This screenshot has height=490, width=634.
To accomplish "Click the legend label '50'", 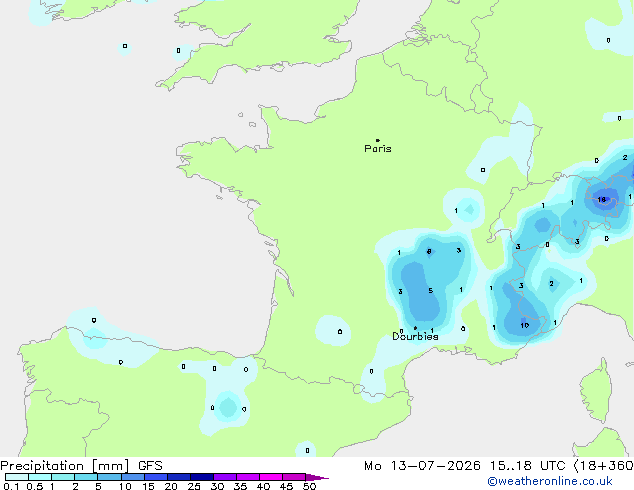I will (x=309, y=486).
